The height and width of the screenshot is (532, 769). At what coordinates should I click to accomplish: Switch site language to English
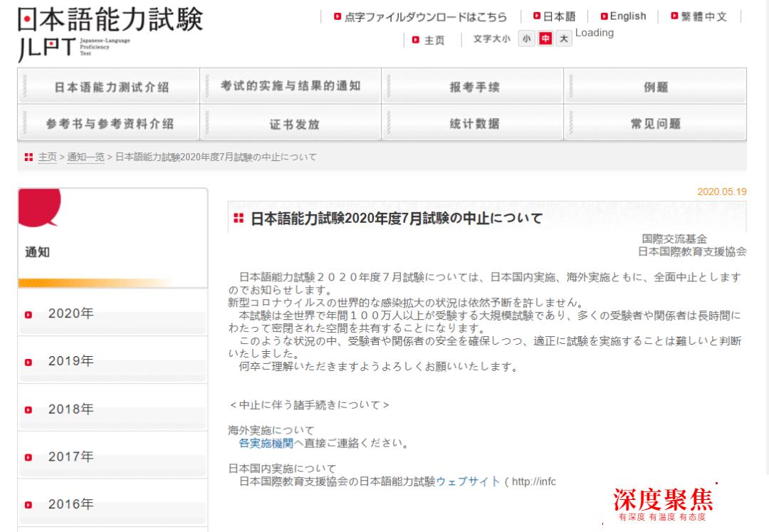pos(628,16)
